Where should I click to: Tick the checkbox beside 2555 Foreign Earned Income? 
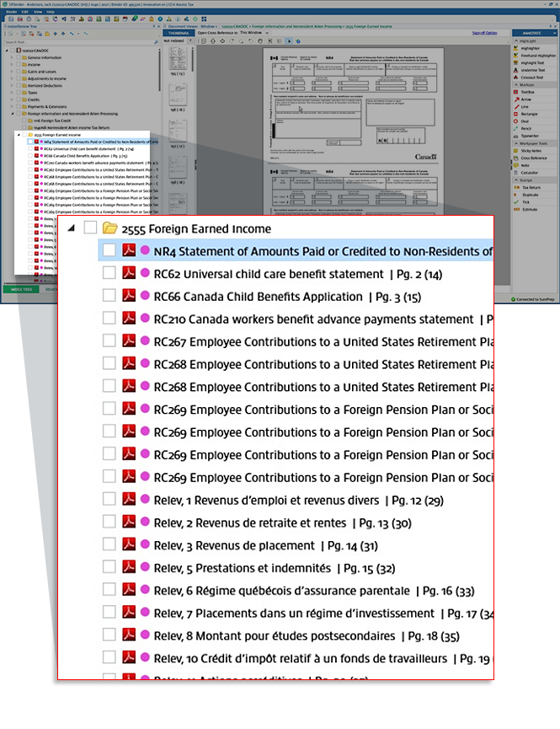click(90, 228)
